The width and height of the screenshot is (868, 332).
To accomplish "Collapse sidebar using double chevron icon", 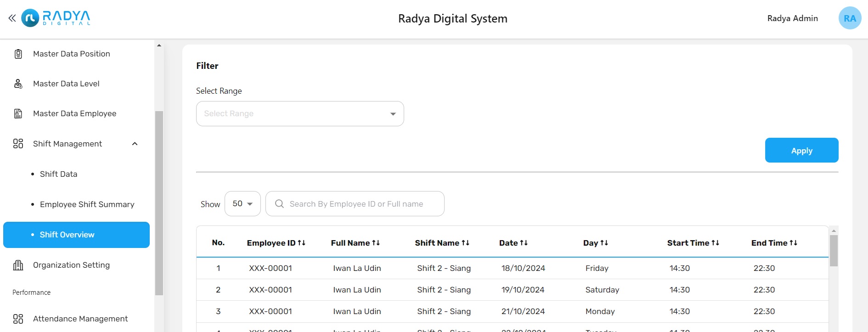I will [x=12, y=18].
